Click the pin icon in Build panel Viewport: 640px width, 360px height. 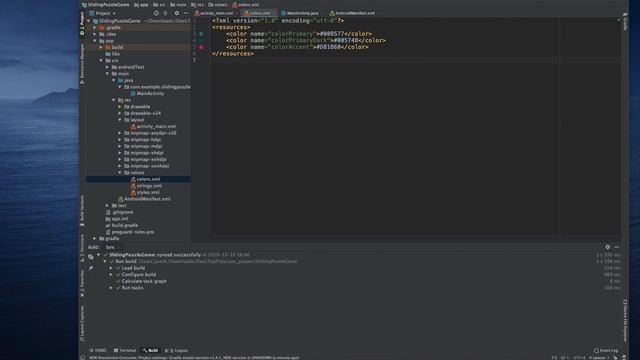(91, 268)
